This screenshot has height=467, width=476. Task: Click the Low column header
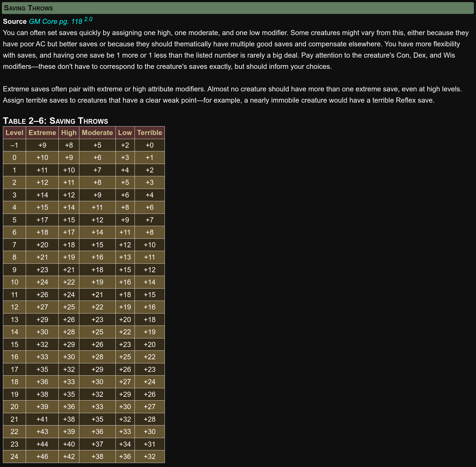[125, 133]
